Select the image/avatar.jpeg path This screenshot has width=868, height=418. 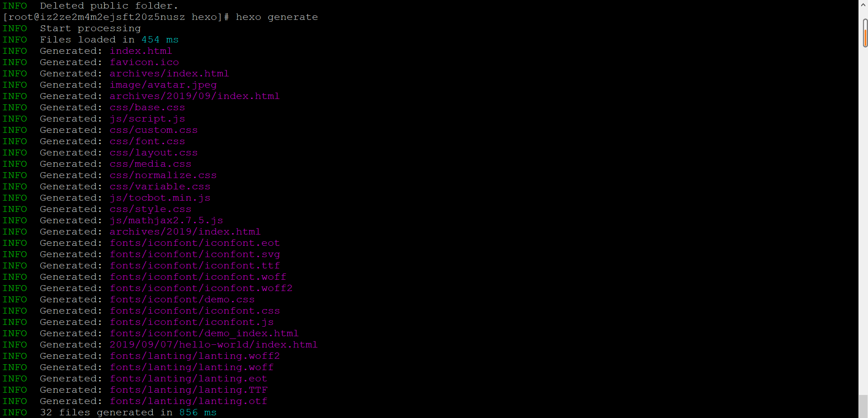163,85
